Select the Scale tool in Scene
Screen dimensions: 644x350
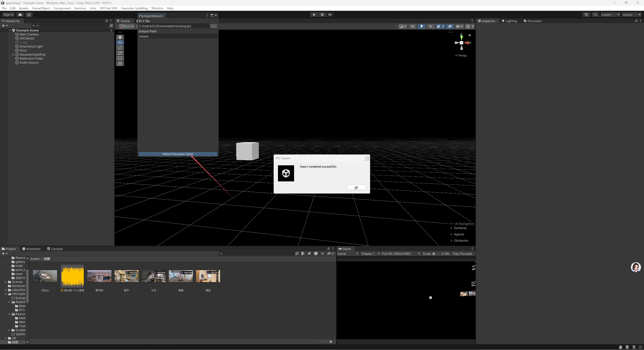pos(120,53)
